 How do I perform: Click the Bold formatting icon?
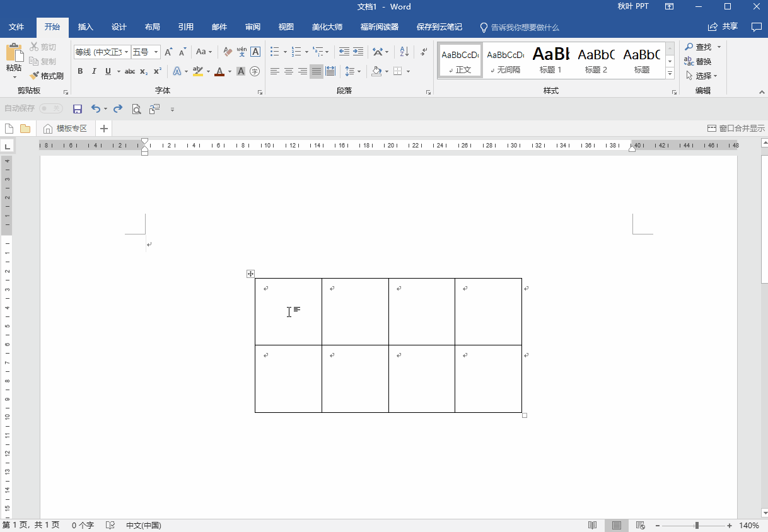(80, 71)
